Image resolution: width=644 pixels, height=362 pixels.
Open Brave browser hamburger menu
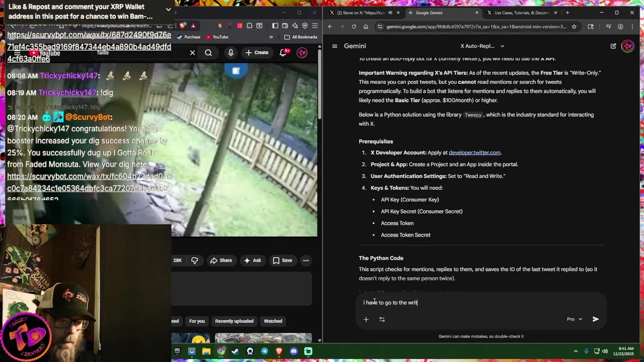click(314, 26)
